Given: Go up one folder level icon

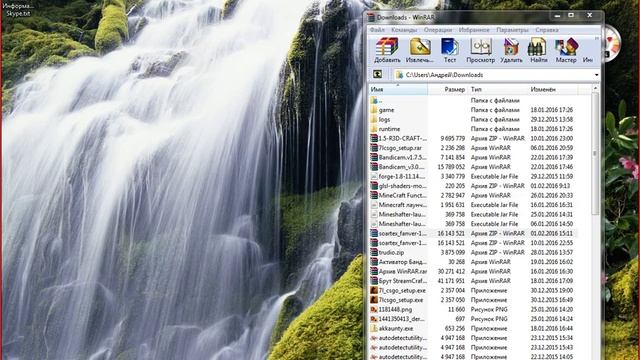Looking at the screenshot, I should coord(378,74).
